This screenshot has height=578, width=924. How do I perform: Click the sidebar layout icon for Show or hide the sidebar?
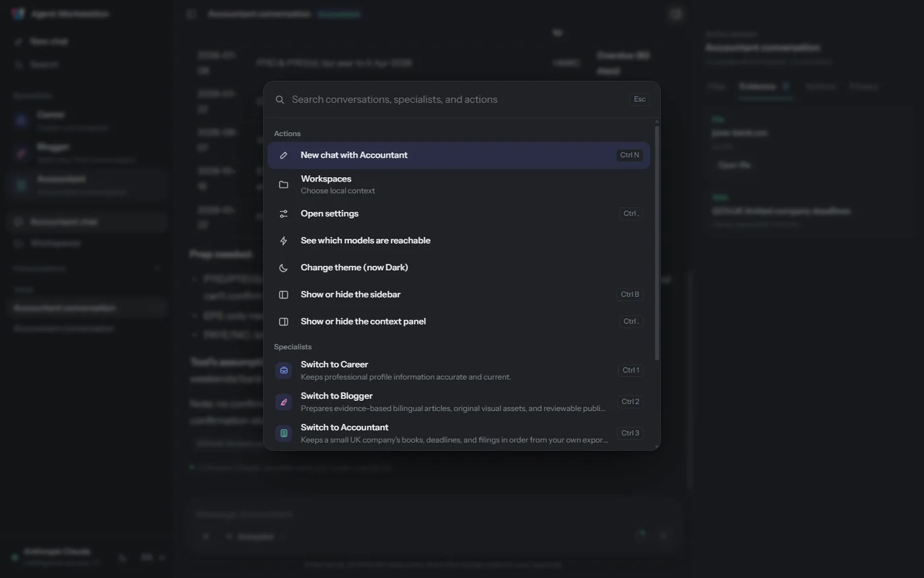[x=284, y=295]
